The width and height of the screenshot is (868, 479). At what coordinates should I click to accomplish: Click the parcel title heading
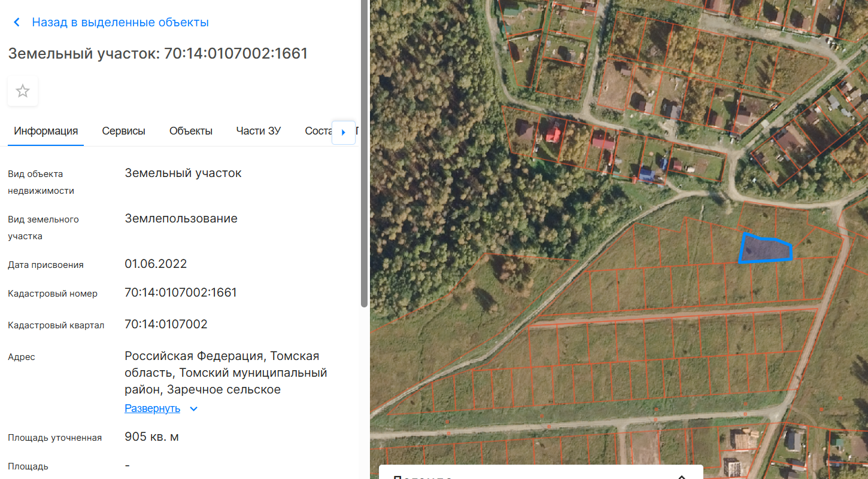(157, 54)
